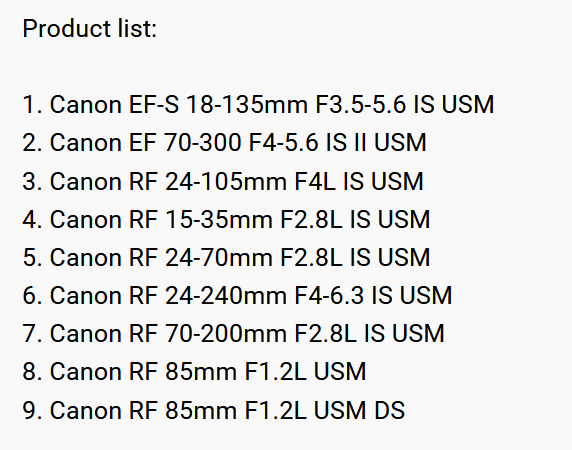Click the Canon EF 70-300 F4-5.6 line
Viewport: 572px width, 450px height.
224,143
